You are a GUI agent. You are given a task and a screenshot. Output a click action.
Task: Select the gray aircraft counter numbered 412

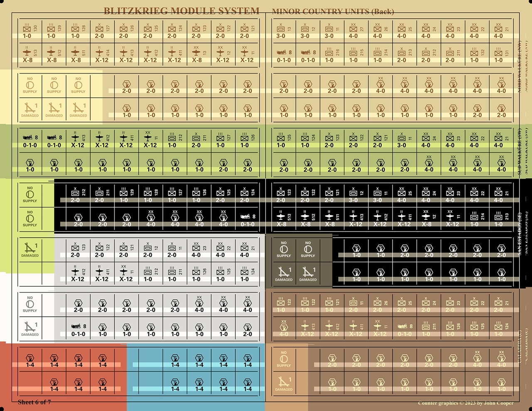(x=78, y=275)
